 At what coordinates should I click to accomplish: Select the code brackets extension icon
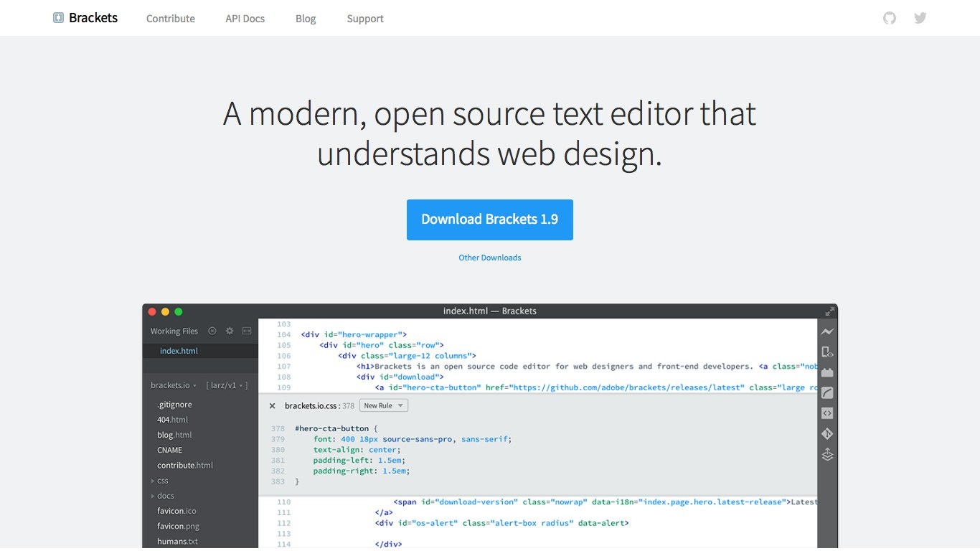827,413
